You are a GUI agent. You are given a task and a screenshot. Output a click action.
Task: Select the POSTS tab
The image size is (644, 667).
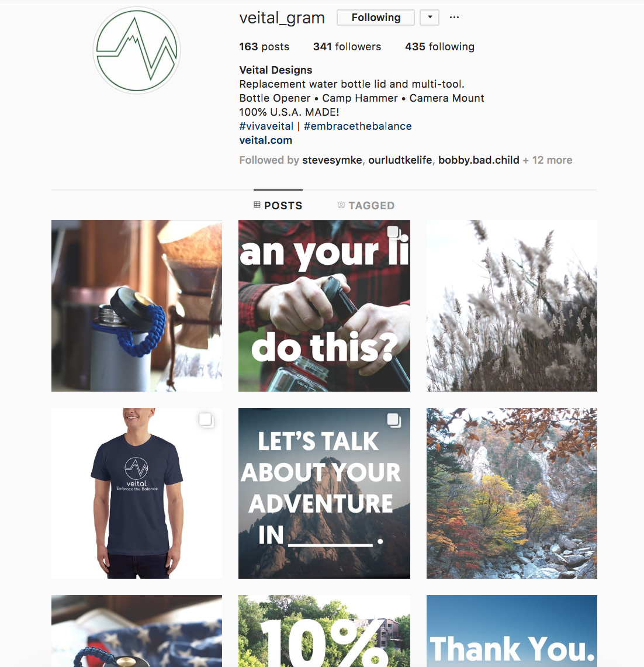[278, 205]
